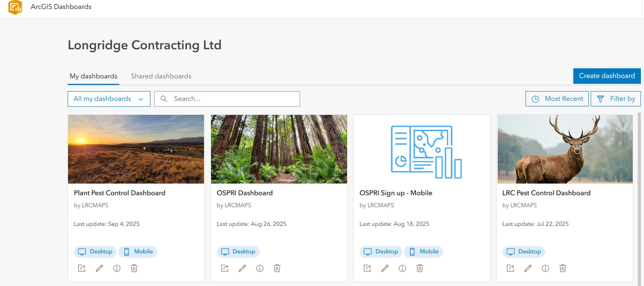This screenshot has width=644, height=286.
Task: Edit the OSPRI Dashboard with pencil icon
Action: (x=242, y=268)
